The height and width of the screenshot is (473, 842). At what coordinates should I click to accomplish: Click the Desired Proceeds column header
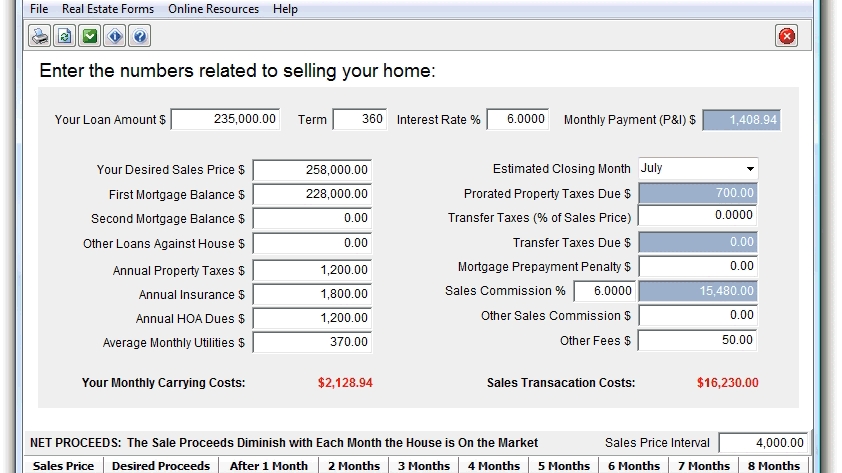tap(161, 466)
